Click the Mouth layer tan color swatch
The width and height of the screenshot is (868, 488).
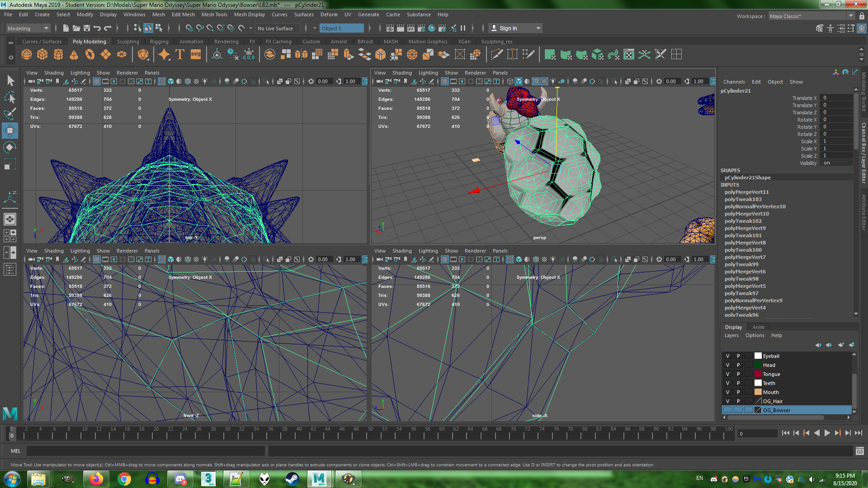758,392
